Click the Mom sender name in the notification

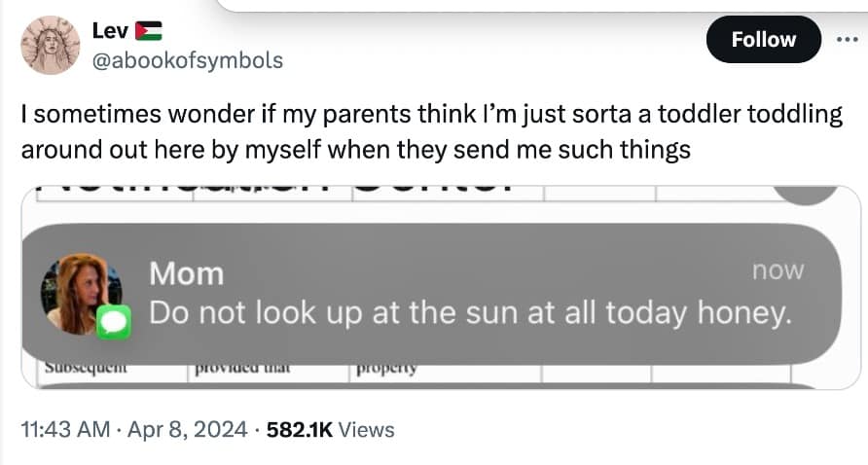click(x=186, y=274)
